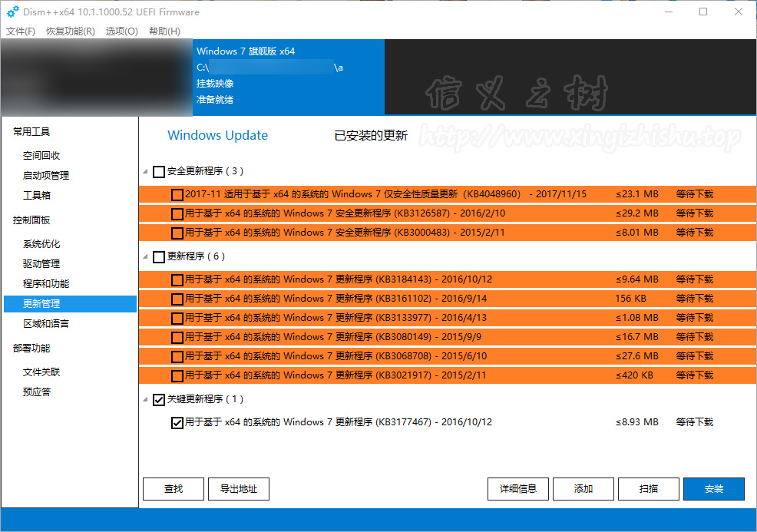Switch to 已安装的更新 tab
The height and width of the screenshot is (532, 757).
371,136
